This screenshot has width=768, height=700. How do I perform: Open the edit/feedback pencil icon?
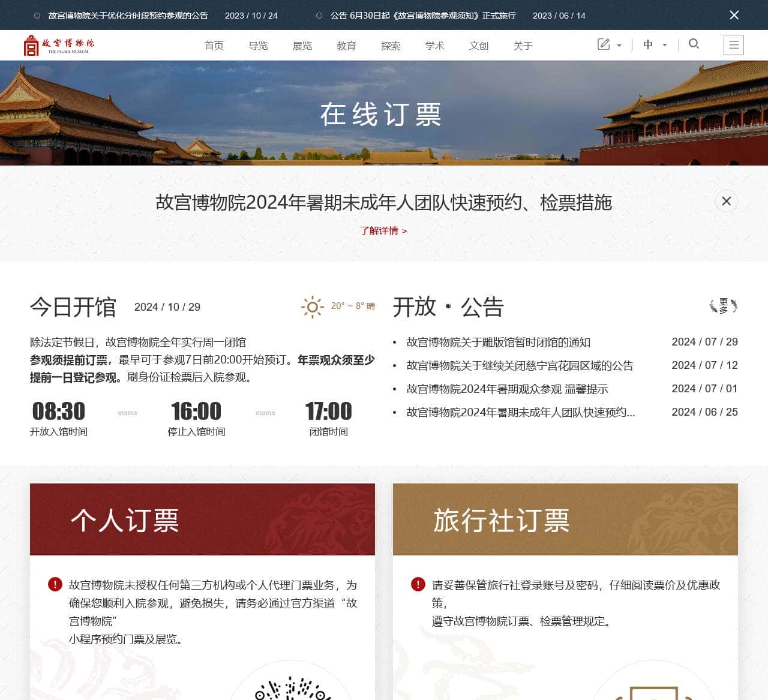(604, 44)
